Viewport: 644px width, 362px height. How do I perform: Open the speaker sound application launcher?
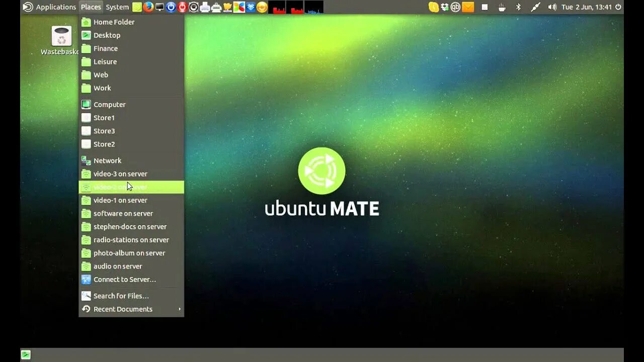pos(194,7)
